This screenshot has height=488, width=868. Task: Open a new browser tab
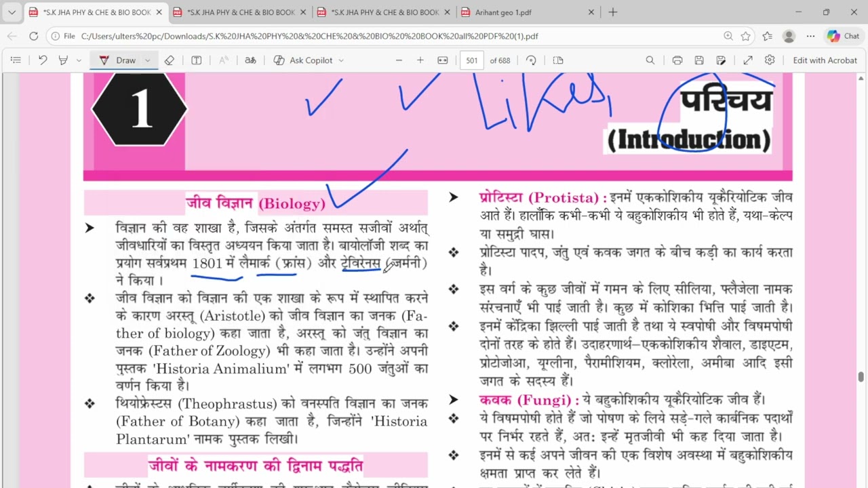(x=613, y=12)
